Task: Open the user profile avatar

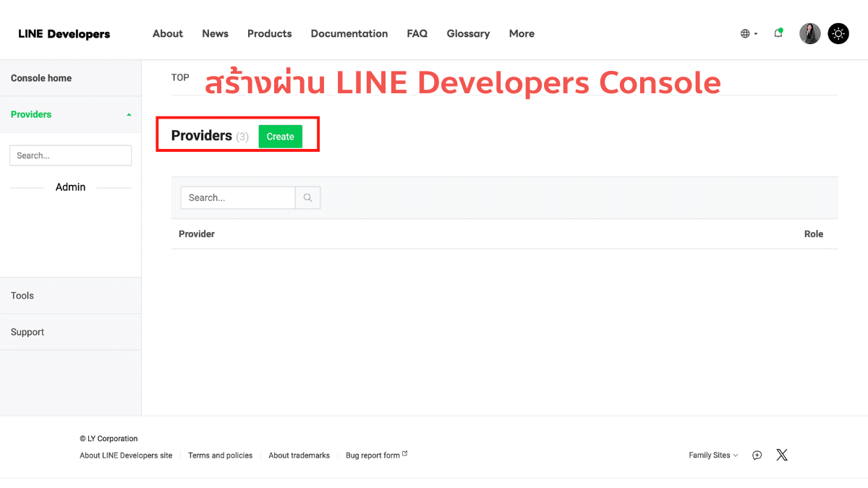Action: 809,33
